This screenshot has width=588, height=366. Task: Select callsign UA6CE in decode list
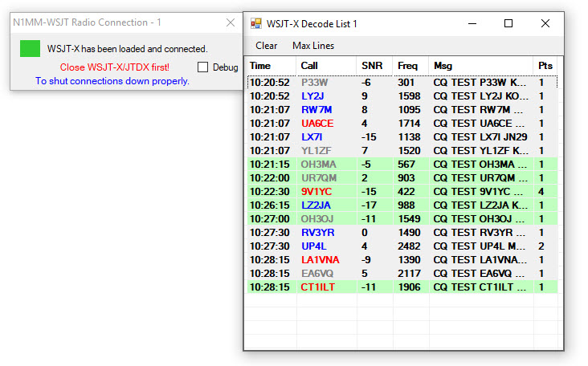[317, 124]
